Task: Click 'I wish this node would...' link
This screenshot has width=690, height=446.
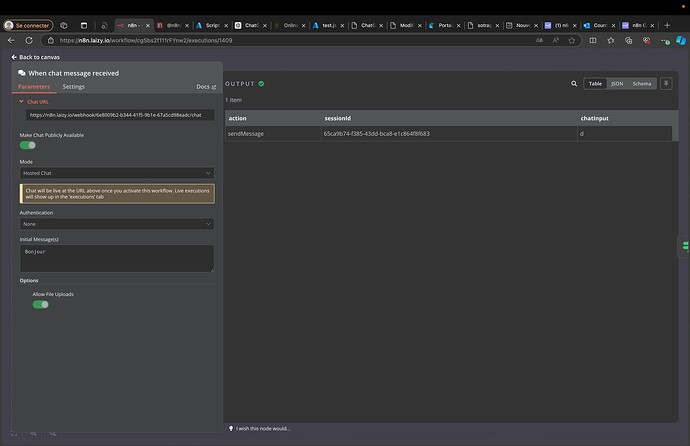Action: pos(263,428)
